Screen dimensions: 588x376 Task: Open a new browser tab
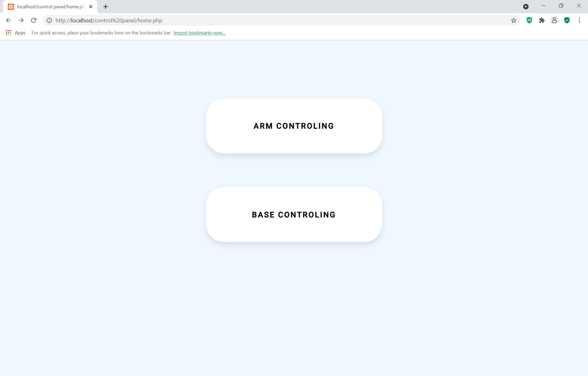[105, 7]
